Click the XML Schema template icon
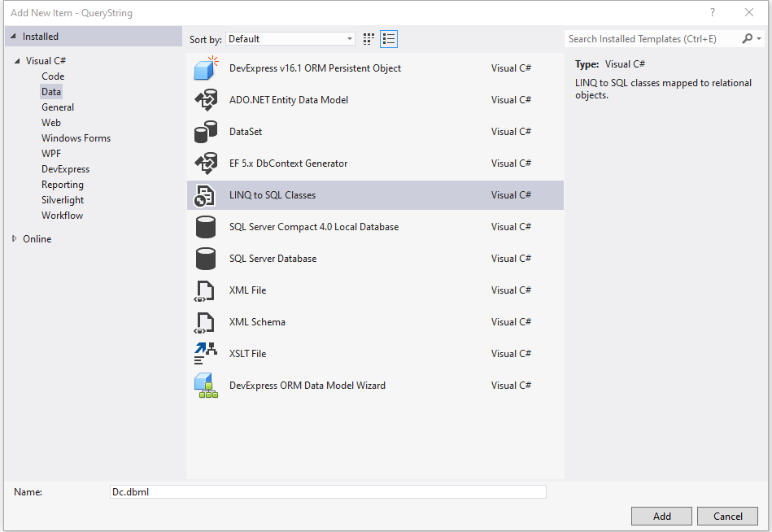The image size is (772, 532). click(x=204, y=322)
